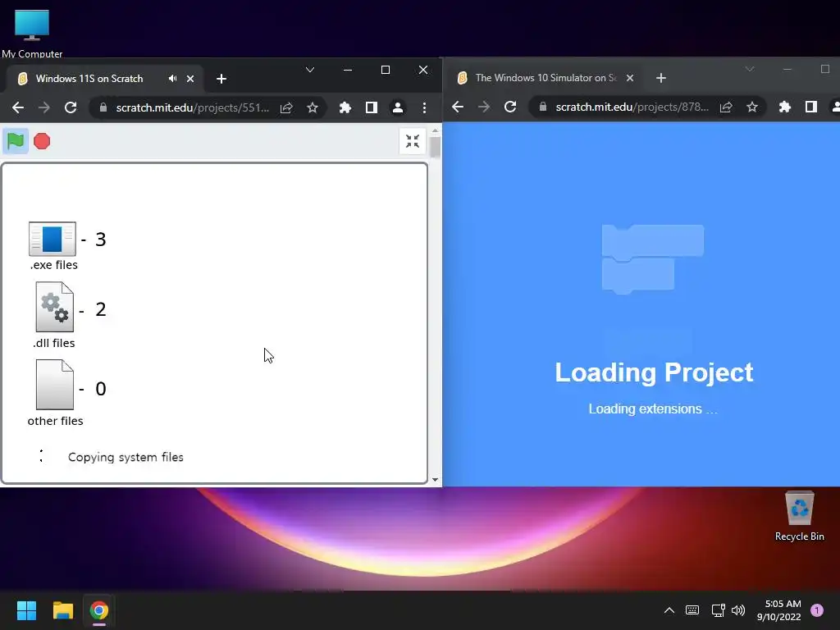
Task: Open Recycle Bin desktop icon
Action: (x=799, y=517)
